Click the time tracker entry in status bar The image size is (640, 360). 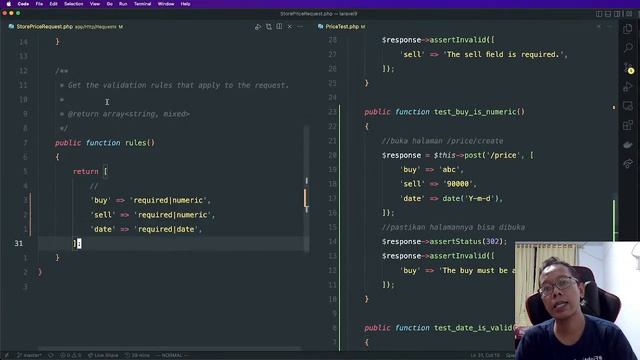pos(137,356)
